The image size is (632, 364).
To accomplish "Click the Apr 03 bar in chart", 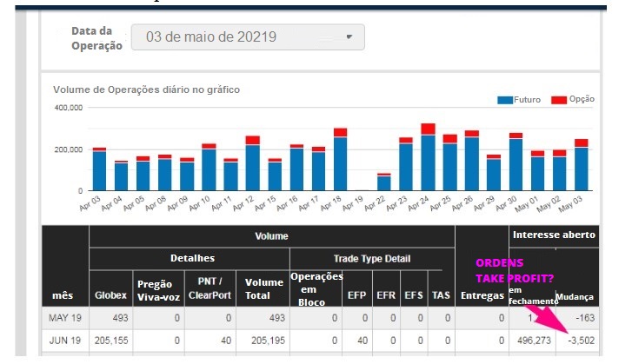I will pos(99,170).
